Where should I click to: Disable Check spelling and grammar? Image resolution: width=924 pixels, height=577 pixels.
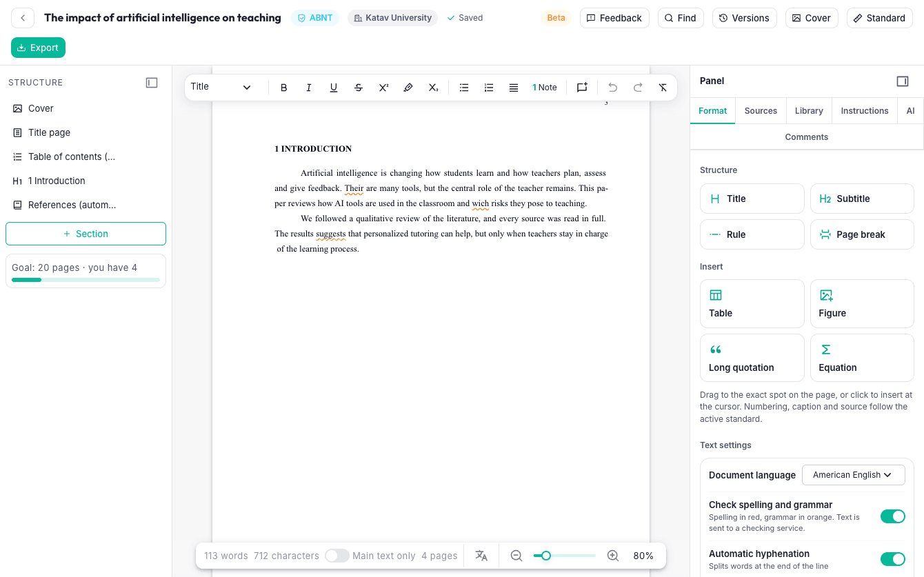893,516
